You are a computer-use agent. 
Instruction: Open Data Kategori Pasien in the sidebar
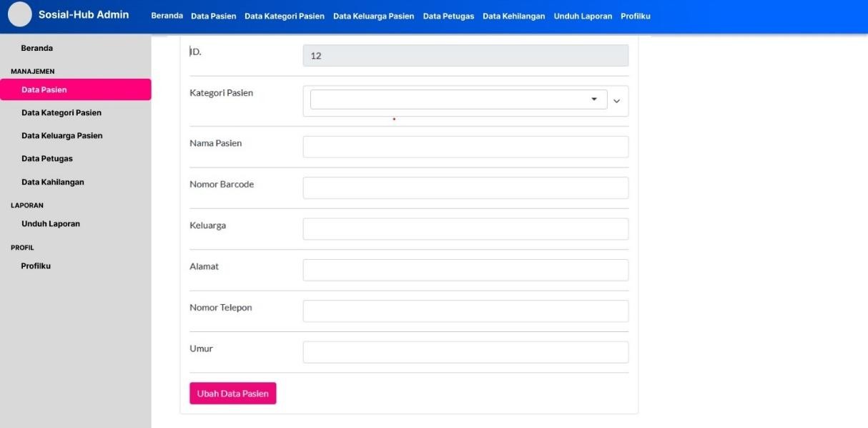click(61, 112)
